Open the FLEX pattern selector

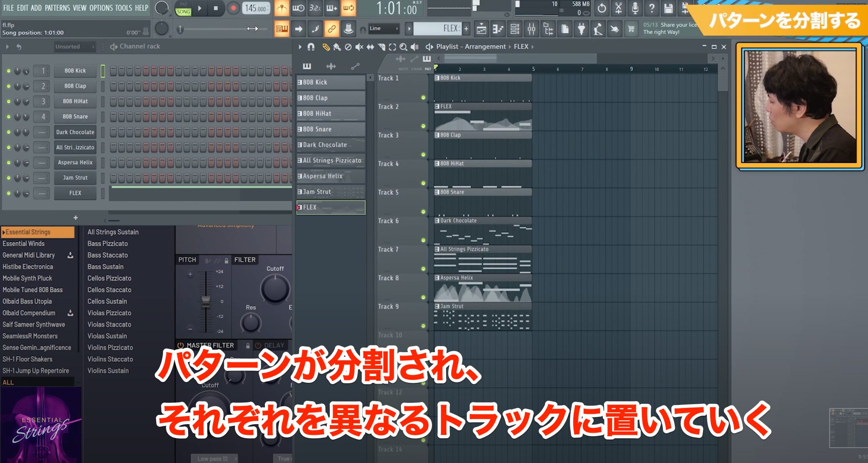(438, 29)
